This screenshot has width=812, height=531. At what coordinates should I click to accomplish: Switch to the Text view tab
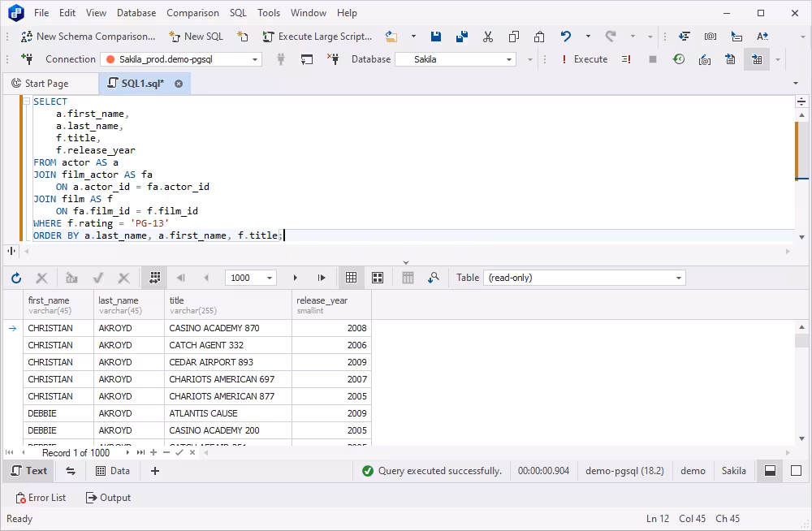29,471
